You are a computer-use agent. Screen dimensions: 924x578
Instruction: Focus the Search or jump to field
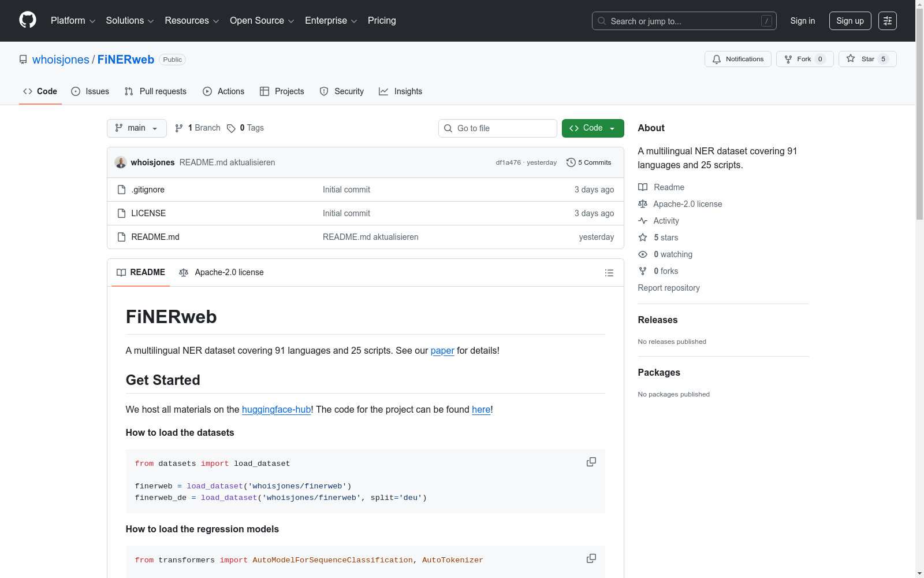(x=684, y=21)
